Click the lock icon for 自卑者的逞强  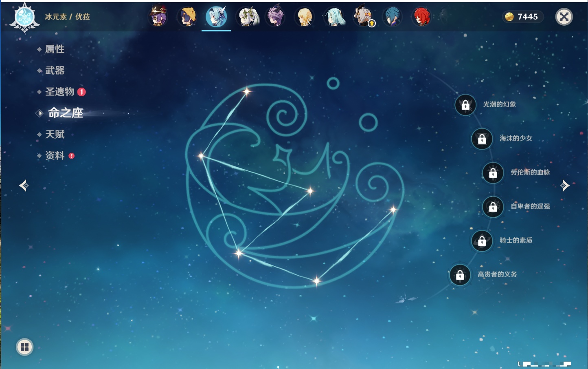493,207
